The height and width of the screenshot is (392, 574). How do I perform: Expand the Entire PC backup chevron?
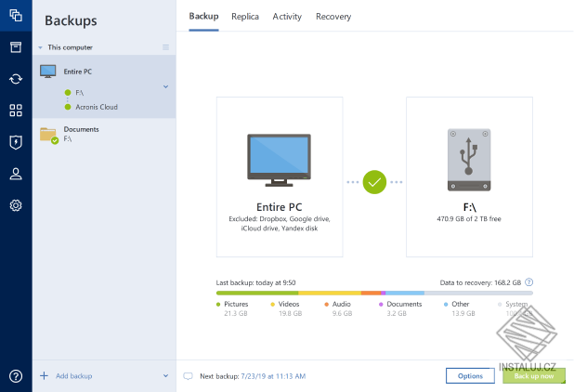pos(166,86)
